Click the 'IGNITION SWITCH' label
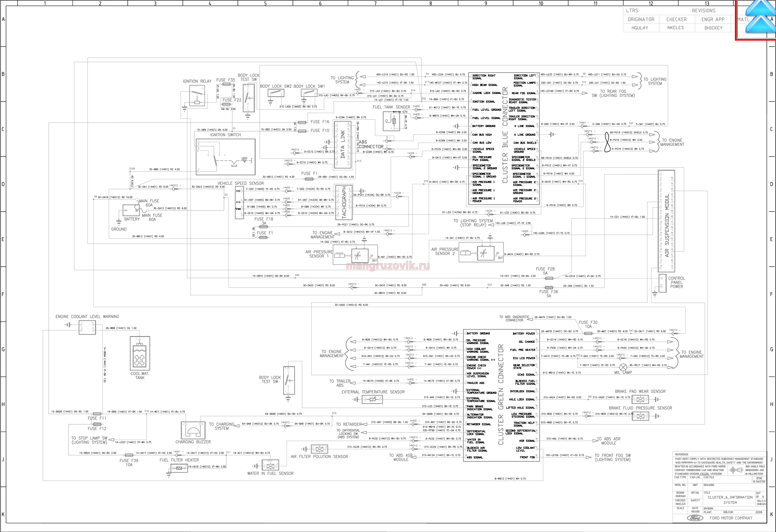Screen dimensions: 776x532 click(225, 135)
